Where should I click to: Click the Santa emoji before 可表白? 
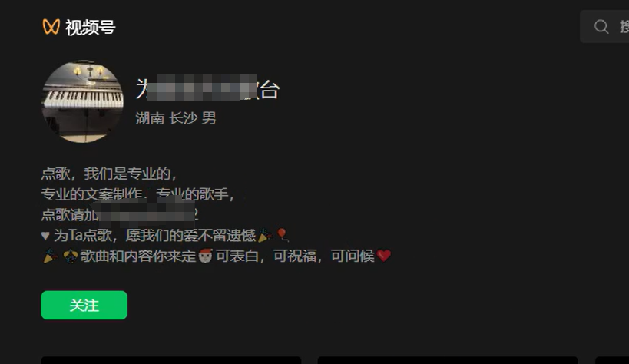205,256
